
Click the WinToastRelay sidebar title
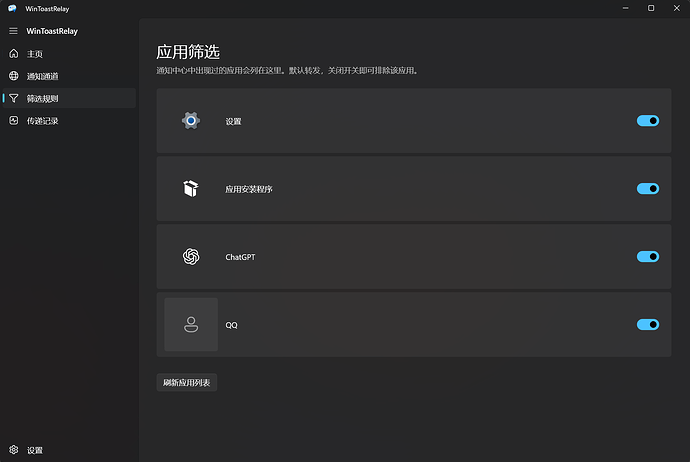[52, 31]
